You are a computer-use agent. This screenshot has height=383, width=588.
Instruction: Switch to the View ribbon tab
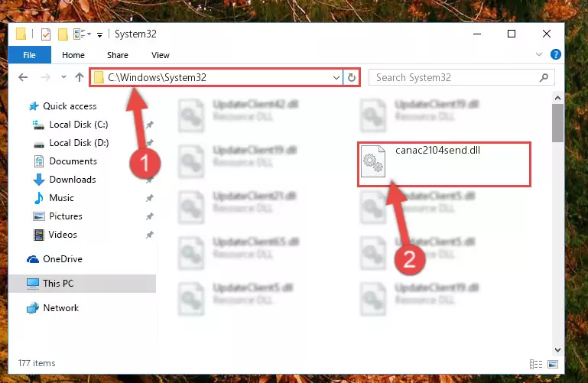[161, 55]
